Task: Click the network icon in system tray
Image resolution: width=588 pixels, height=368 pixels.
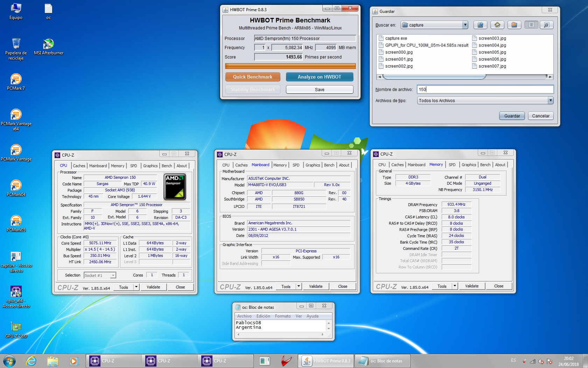Action: click(x=533, y=361)
